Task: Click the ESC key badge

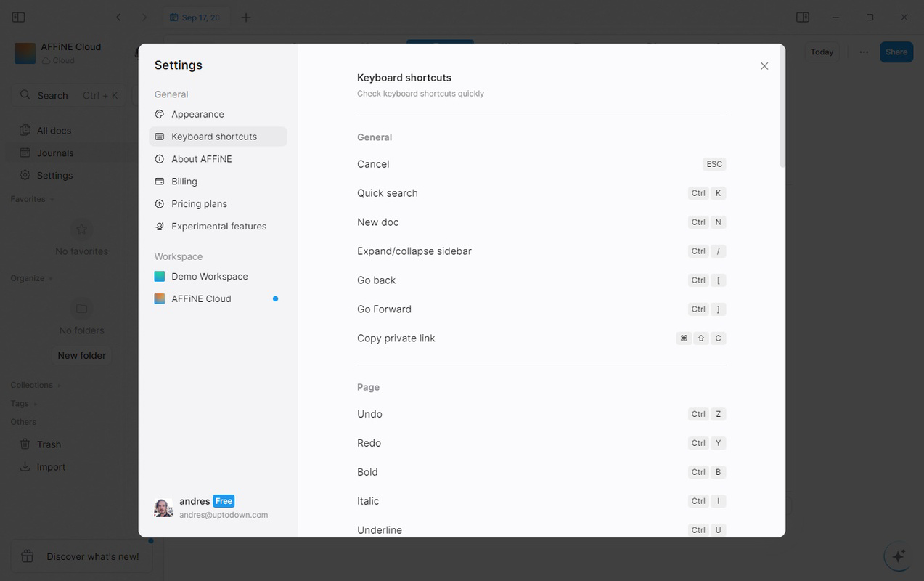Action: click(x=714, y=164)
